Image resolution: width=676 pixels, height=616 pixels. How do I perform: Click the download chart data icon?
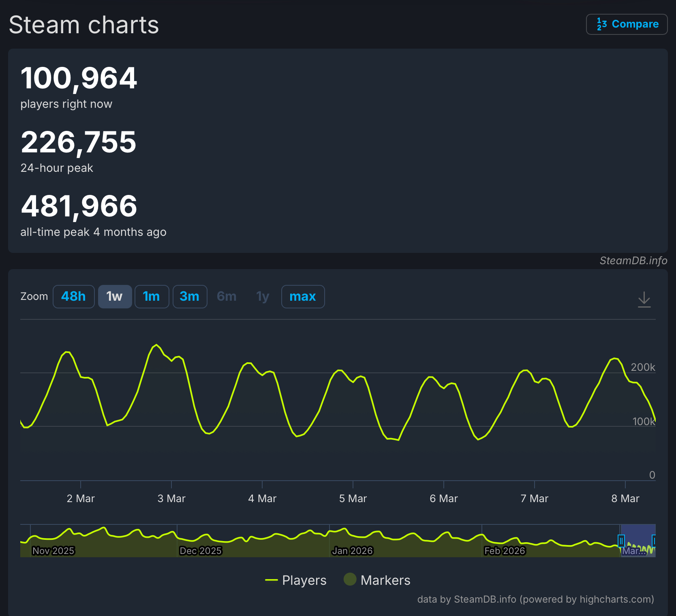(x=644, y=299)
